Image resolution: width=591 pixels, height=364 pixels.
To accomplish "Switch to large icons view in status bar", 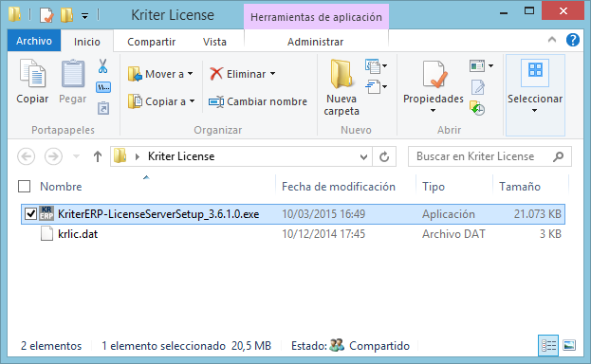I will click(569, 345).
